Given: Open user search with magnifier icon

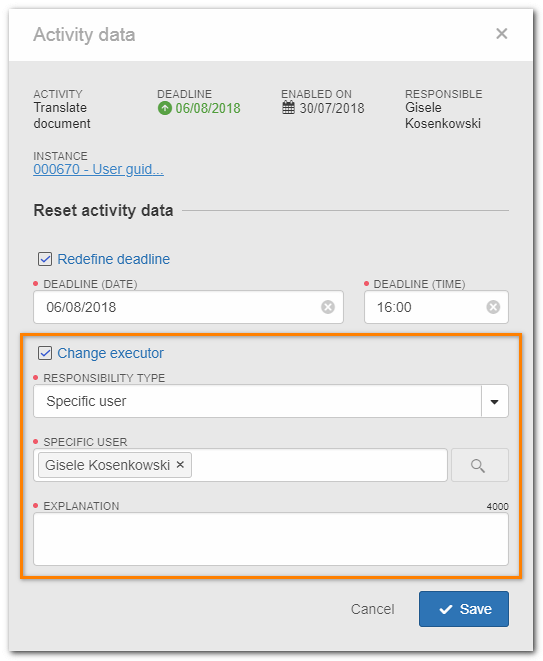Looking at the screenshot, I should 480,465.
